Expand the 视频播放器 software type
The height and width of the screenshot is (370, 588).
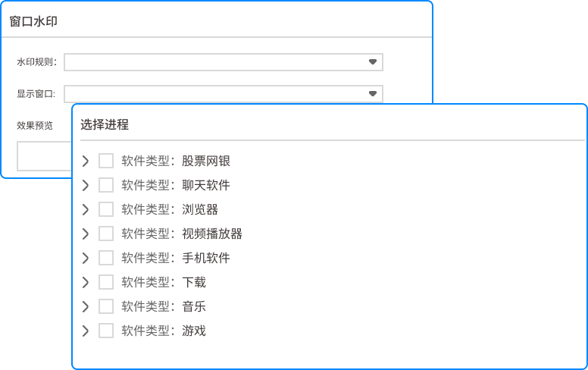pos(86,234)
